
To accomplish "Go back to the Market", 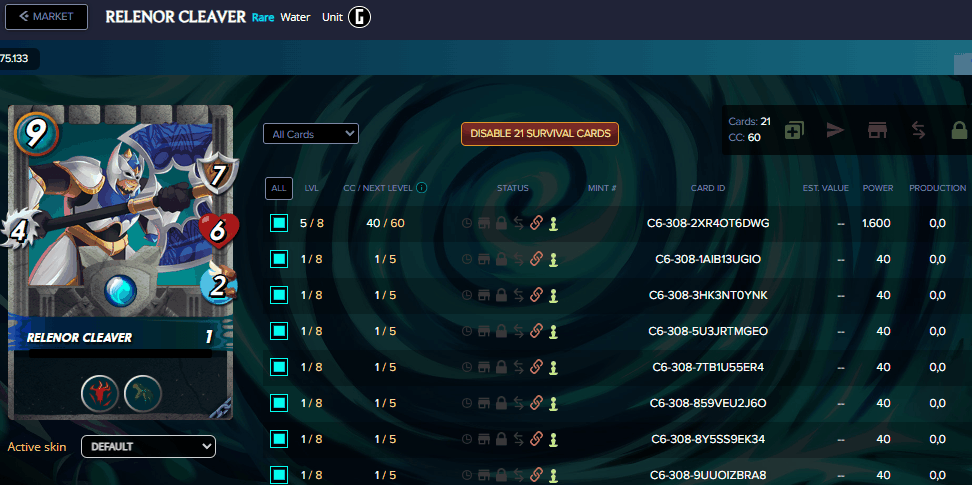I will pos(46,17).
